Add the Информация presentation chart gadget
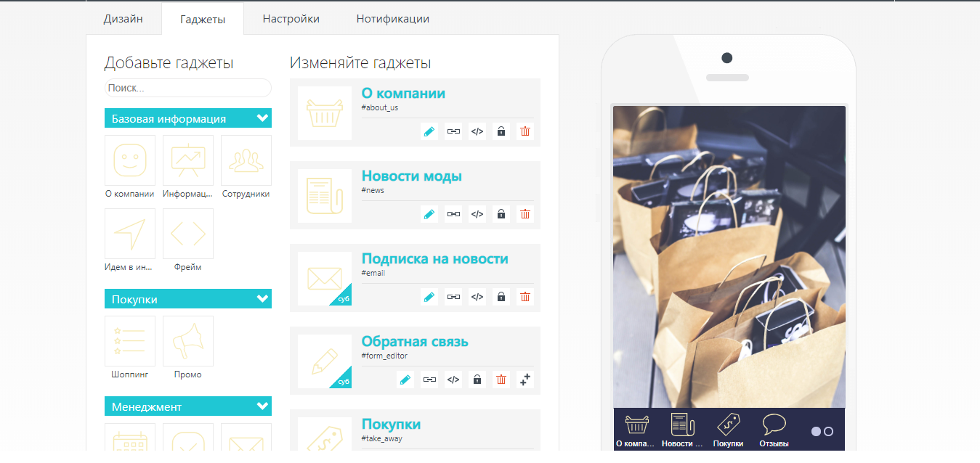980x463 pixels. pos(188,160)
